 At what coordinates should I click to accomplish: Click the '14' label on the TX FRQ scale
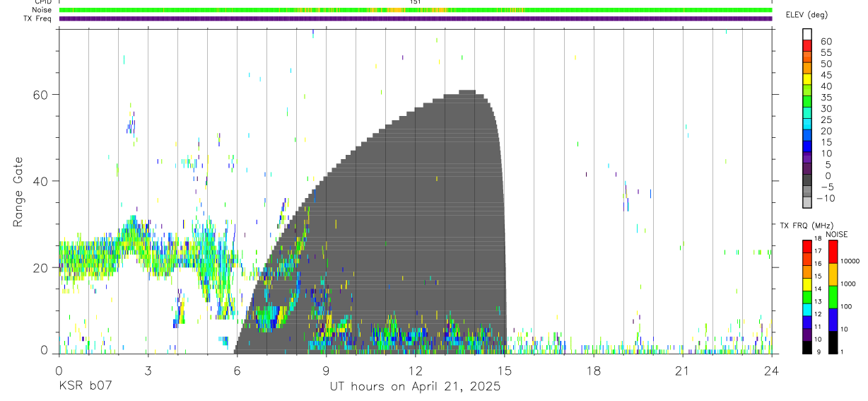tap(817, 289)
